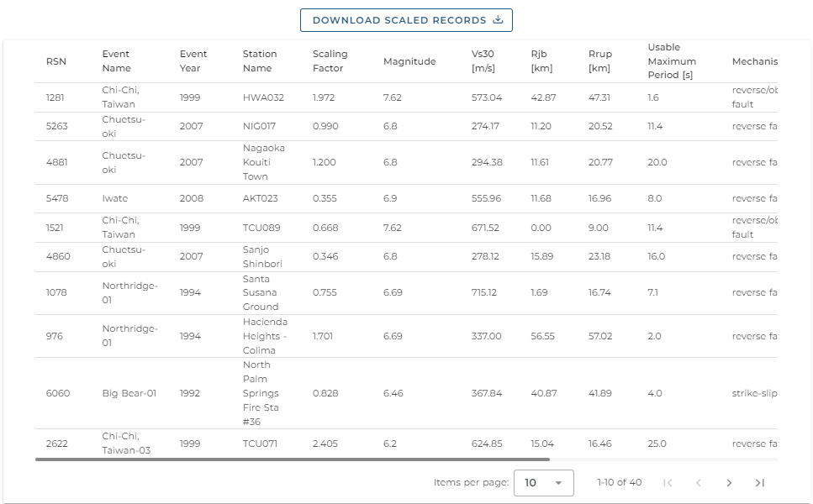Click station name TCU089

click(261, 228)
